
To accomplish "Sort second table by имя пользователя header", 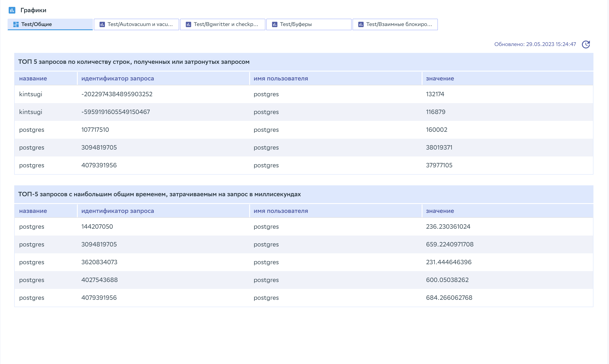I will coord(280,211).
